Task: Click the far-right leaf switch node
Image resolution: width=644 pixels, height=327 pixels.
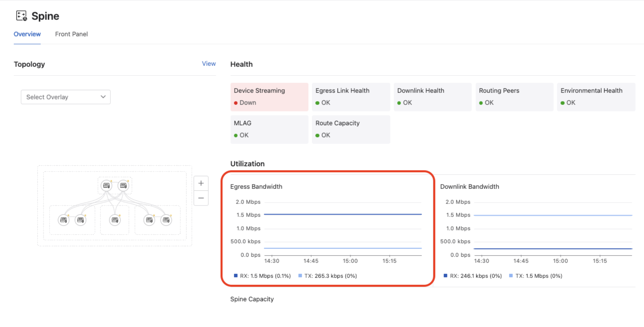Action: (x=166, y=220)
